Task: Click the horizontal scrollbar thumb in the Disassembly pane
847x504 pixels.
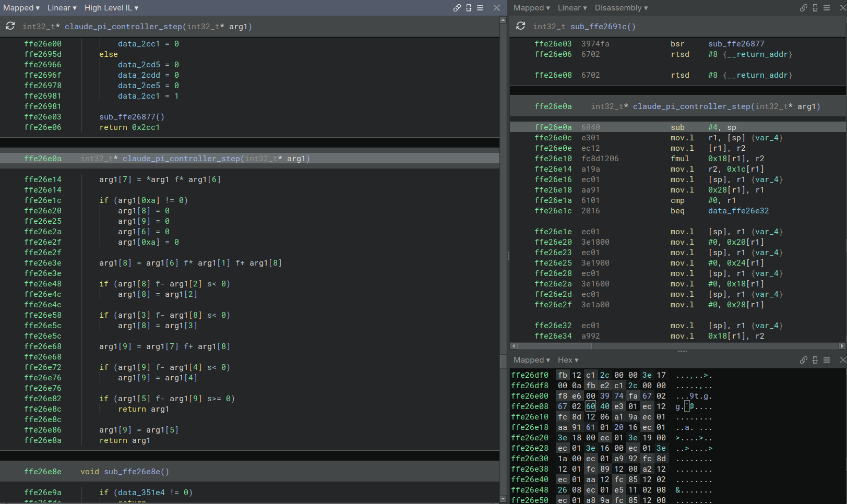Action: (x=554, y=346)
